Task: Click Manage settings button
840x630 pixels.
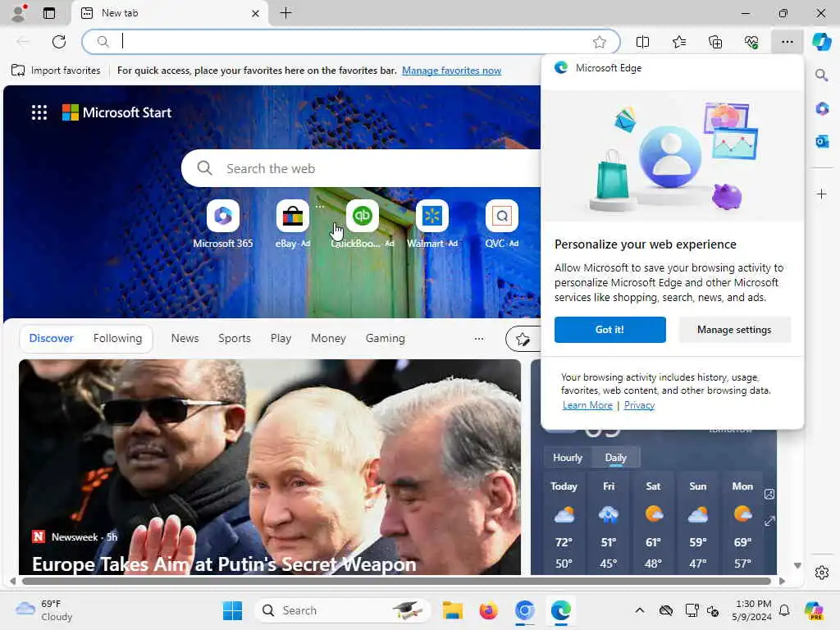Action: tap(734, 330)
